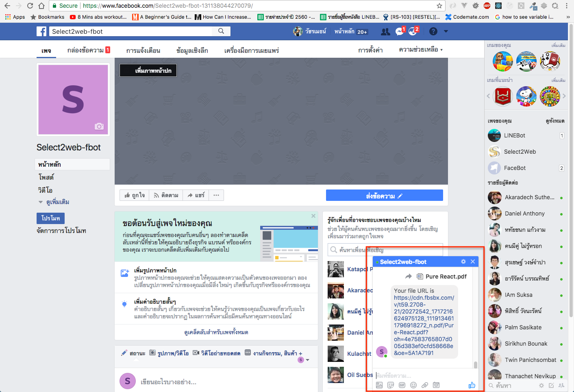Open the notifications tab
574x392 pixels.
click(x=143, y=50)
